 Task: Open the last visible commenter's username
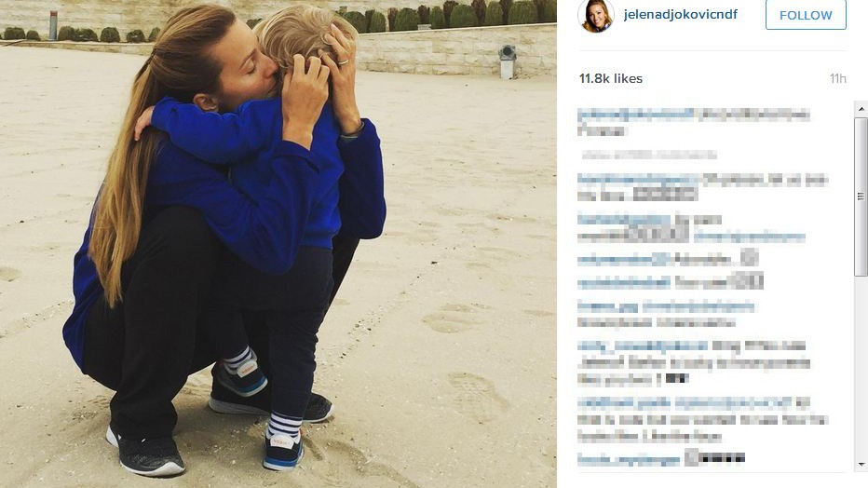[629, 459]
